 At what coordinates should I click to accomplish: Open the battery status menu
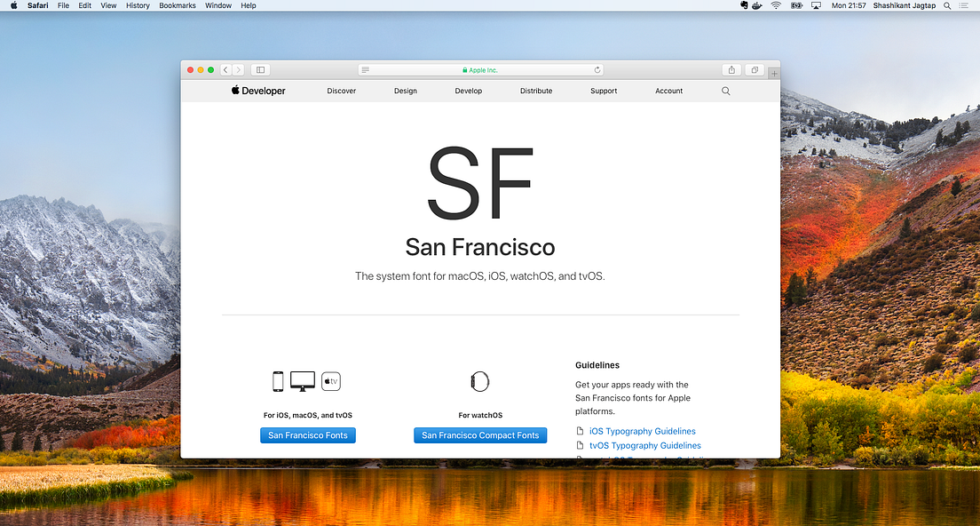(x=795, y=5)
